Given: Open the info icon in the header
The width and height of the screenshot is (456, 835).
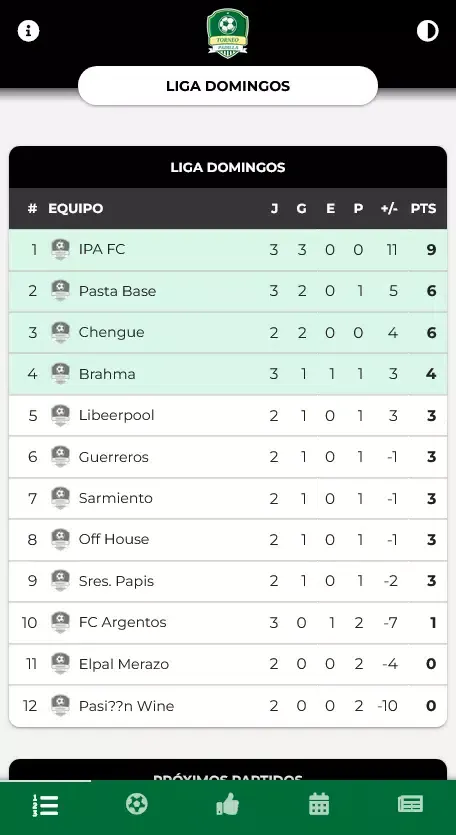Looking at the screenshot, I should tap(28, 31).
